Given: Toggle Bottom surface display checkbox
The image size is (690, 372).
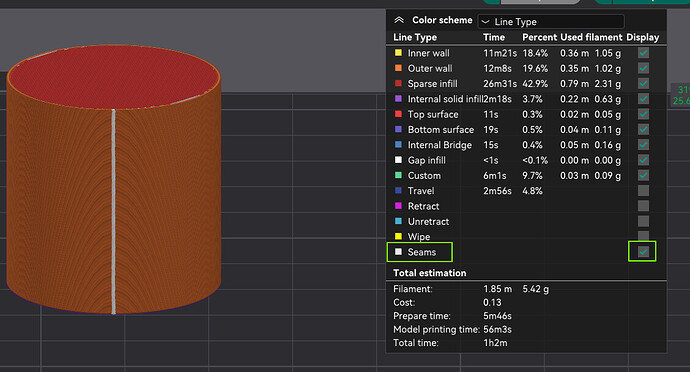Looking at the screenshot, I should pos(643,129).
